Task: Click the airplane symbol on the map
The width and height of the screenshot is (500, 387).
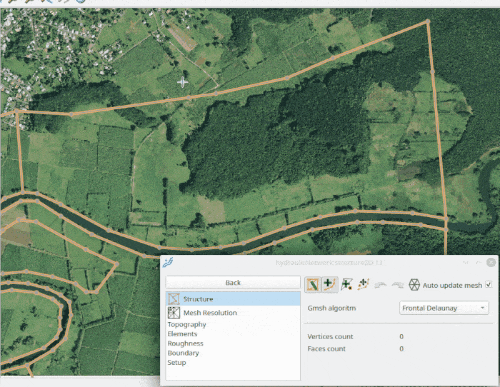Action: click(x=182, y=82)
